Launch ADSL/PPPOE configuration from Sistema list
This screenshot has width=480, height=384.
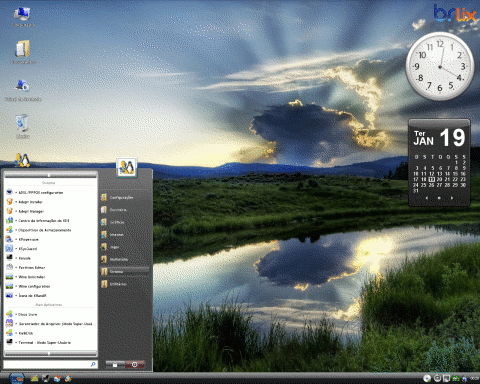51,192
